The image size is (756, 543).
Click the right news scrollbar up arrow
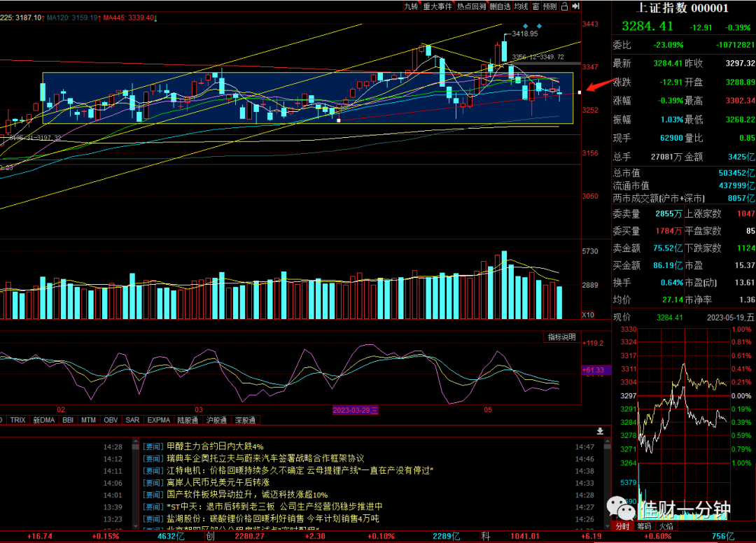(x=607, y=441)
